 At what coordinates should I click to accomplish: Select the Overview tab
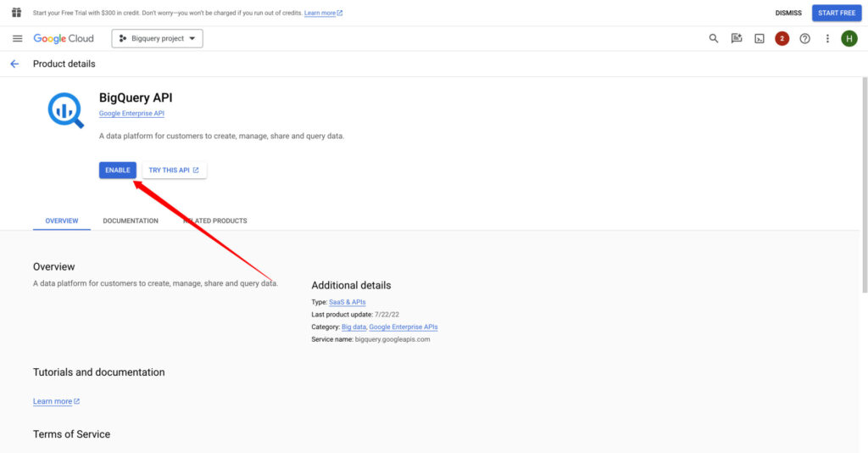62,221
